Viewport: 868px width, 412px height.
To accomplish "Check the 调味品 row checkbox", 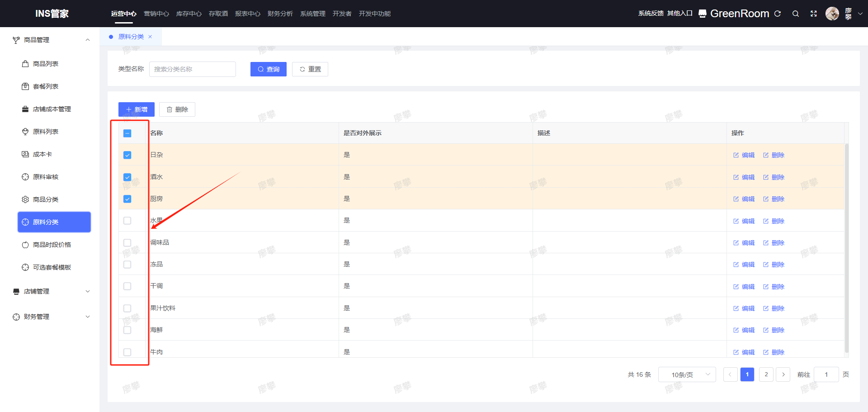I will [127, 243].
